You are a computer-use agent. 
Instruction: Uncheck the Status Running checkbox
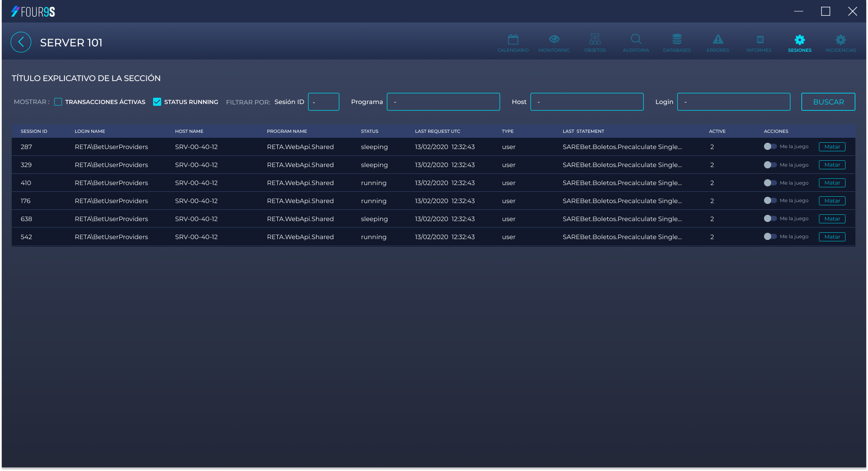click(x=157, y=102)
